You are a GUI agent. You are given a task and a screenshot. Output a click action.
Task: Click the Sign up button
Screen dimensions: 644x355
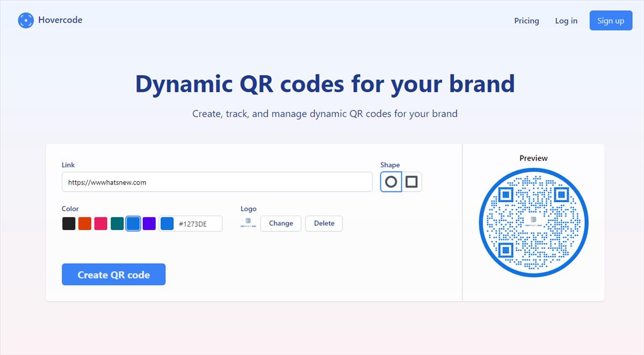tap(611, 20)
